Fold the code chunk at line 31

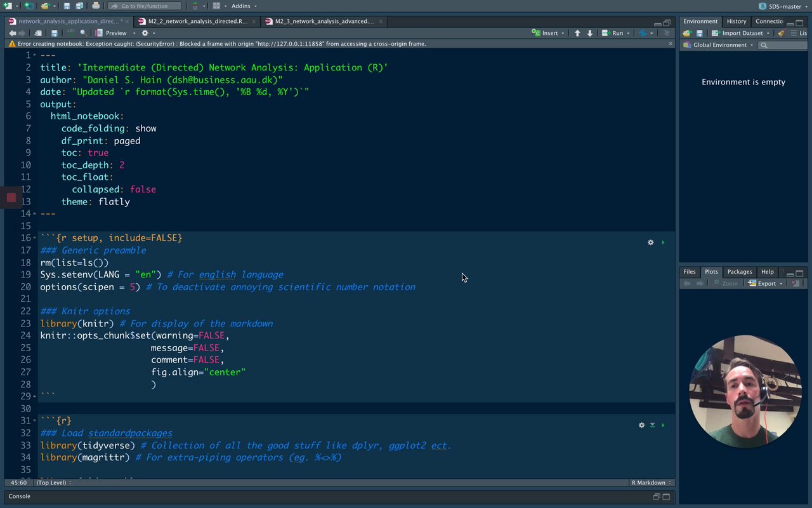click(x=34, y=421)
